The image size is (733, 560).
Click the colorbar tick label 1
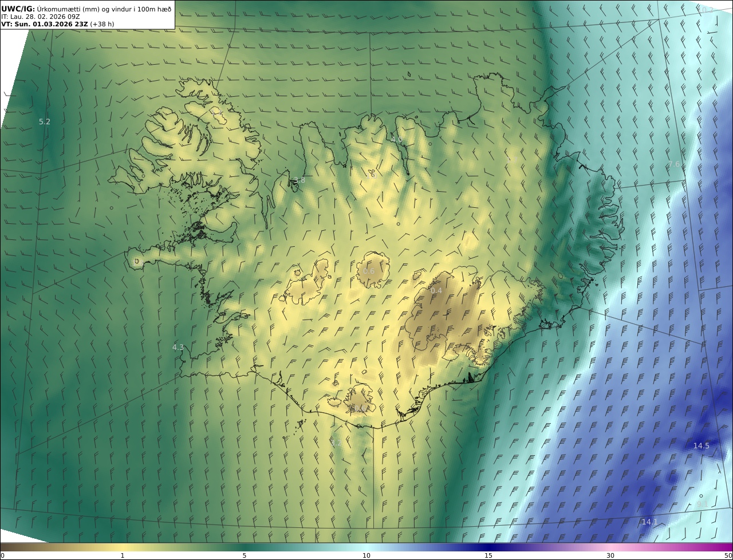(123, 555)
